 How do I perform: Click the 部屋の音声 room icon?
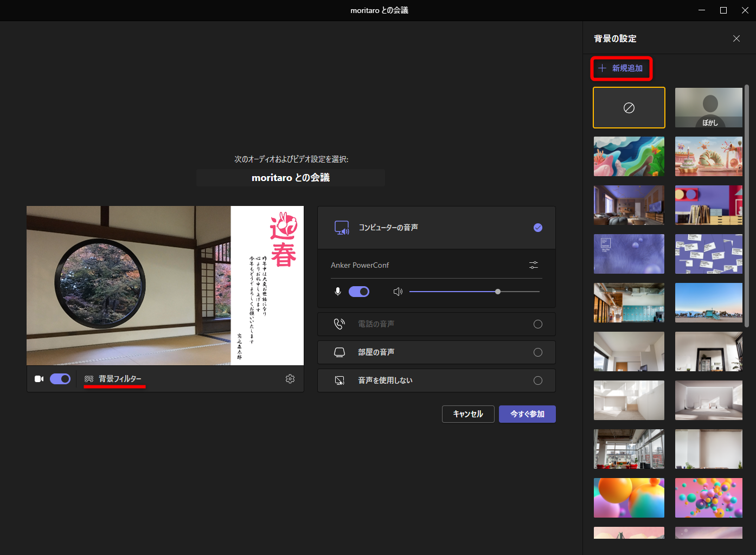coord(339,352)
